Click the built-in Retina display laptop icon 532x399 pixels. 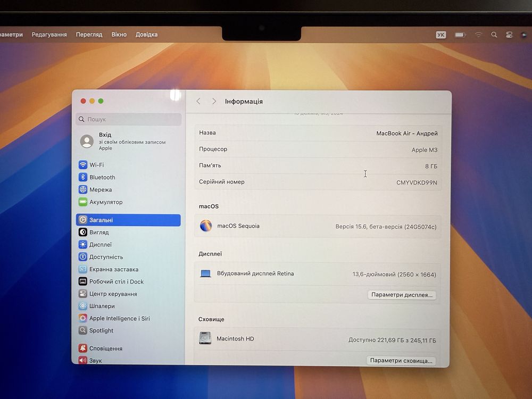[x=205, y=273]
